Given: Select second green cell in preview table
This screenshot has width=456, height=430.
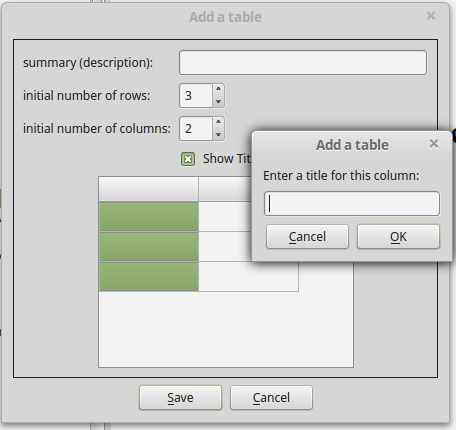Looking at the screenshot, I should pyautogui.click(x=149, y=246).
